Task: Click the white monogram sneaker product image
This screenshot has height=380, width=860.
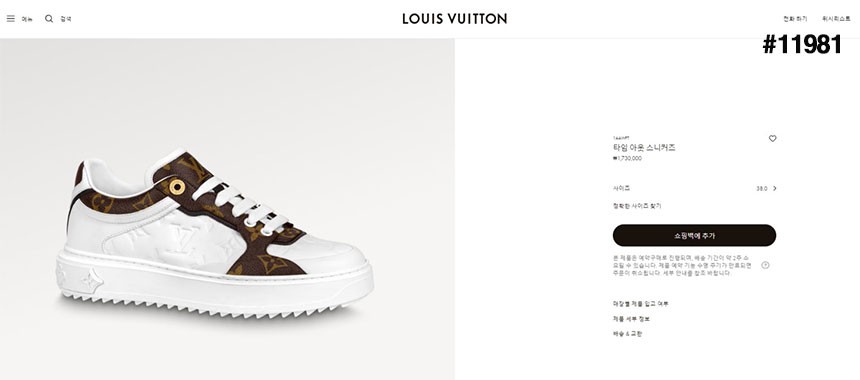Action: 214,233
